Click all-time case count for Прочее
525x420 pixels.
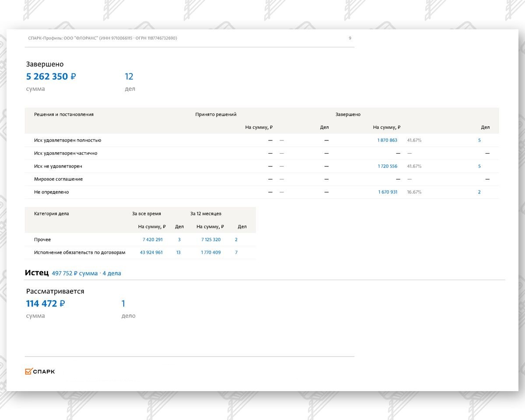[179, 240]
